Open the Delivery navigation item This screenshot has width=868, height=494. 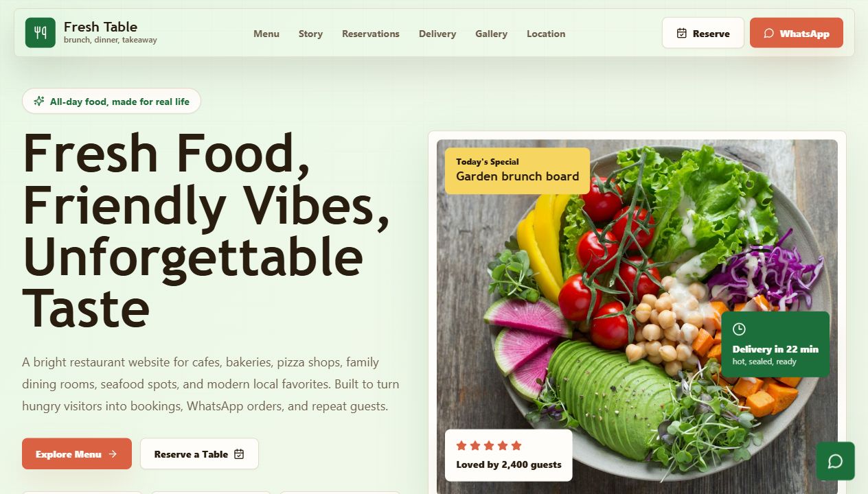437,34
